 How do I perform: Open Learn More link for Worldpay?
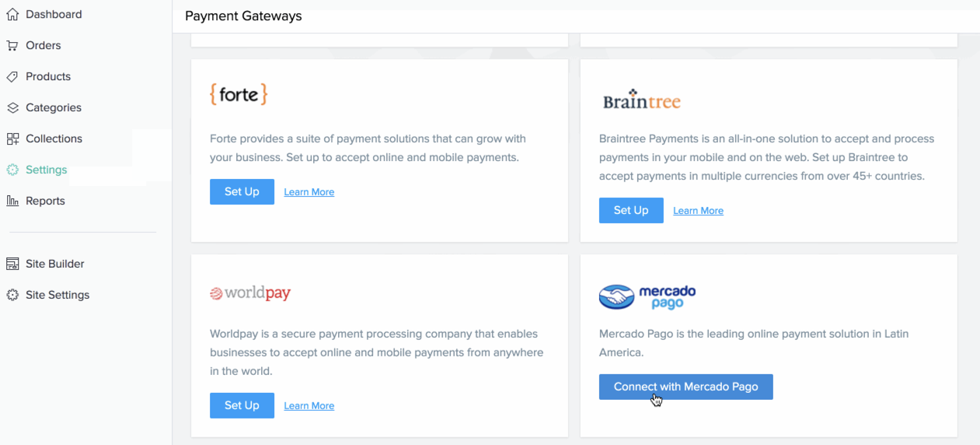[309, 406]
